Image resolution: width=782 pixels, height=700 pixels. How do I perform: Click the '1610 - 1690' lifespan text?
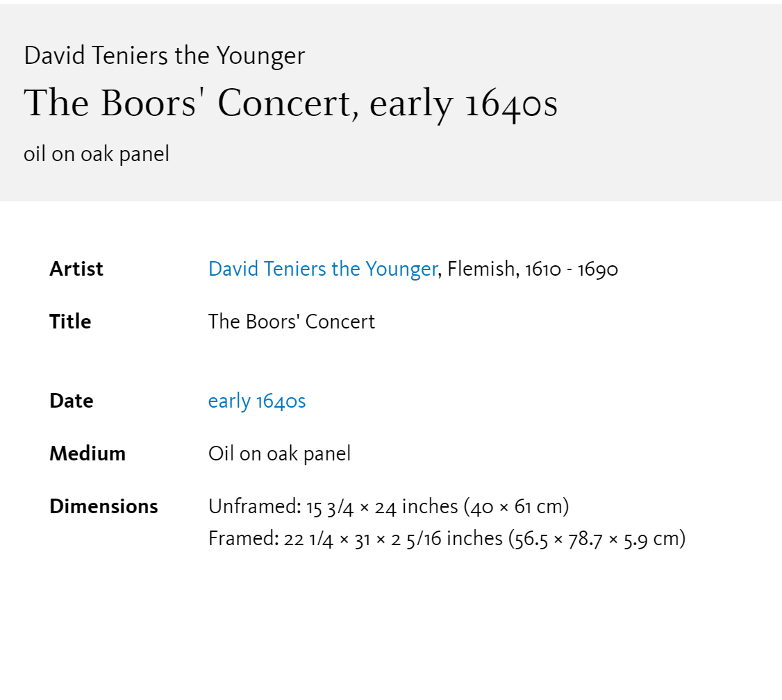pyautogui.click(x=572, y=269)
